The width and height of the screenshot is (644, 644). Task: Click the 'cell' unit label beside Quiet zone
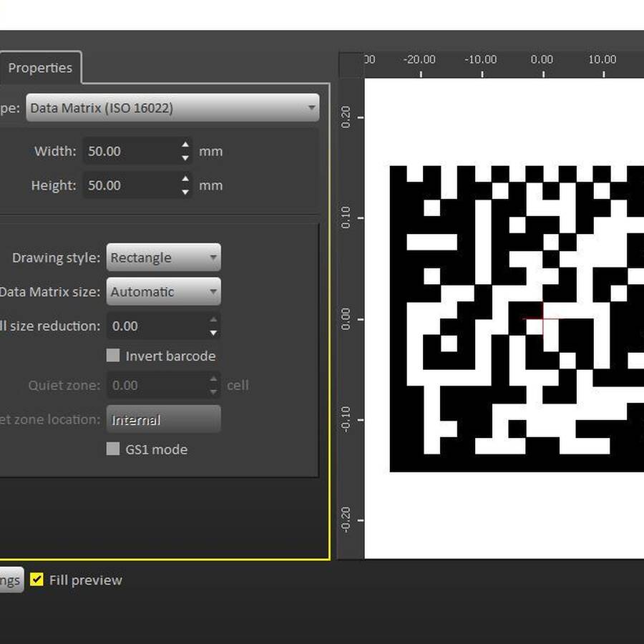(238, 385)
